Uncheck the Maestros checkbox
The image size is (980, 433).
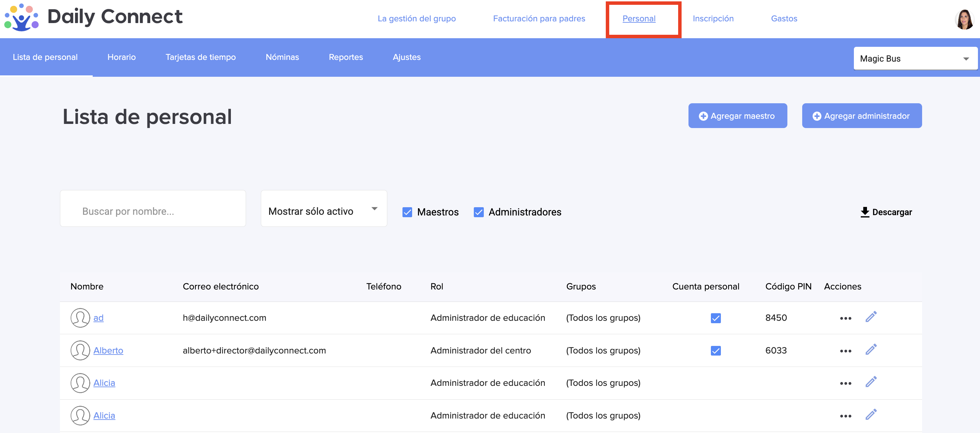click(407, 212)
